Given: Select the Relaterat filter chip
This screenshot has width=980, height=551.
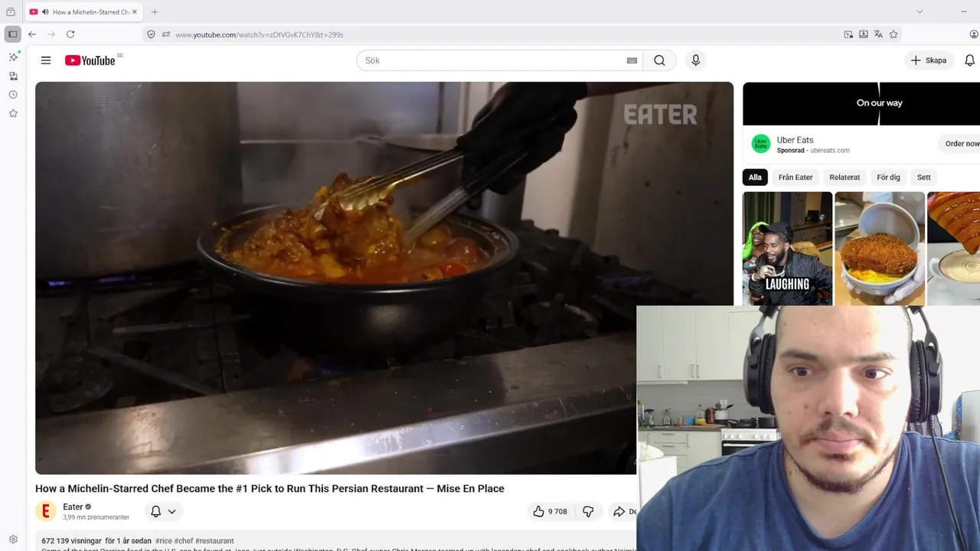Looking at the screenshot, I should (844, 177).
